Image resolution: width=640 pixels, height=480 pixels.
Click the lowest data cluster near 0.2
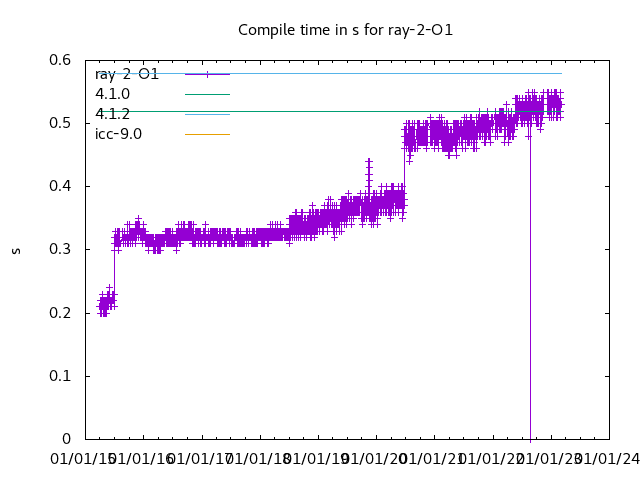point(105,302)
